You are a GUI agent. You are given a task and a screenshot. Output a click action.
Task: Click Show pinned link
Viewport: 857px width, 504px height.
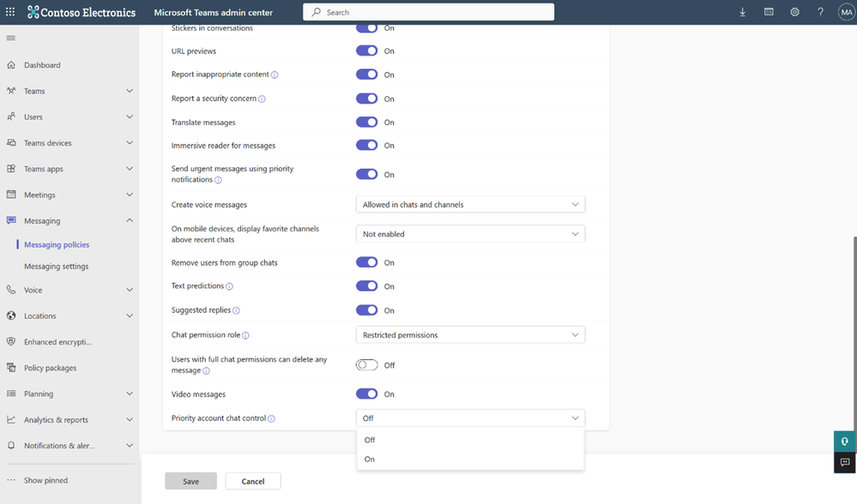click(x=46, y=481)
